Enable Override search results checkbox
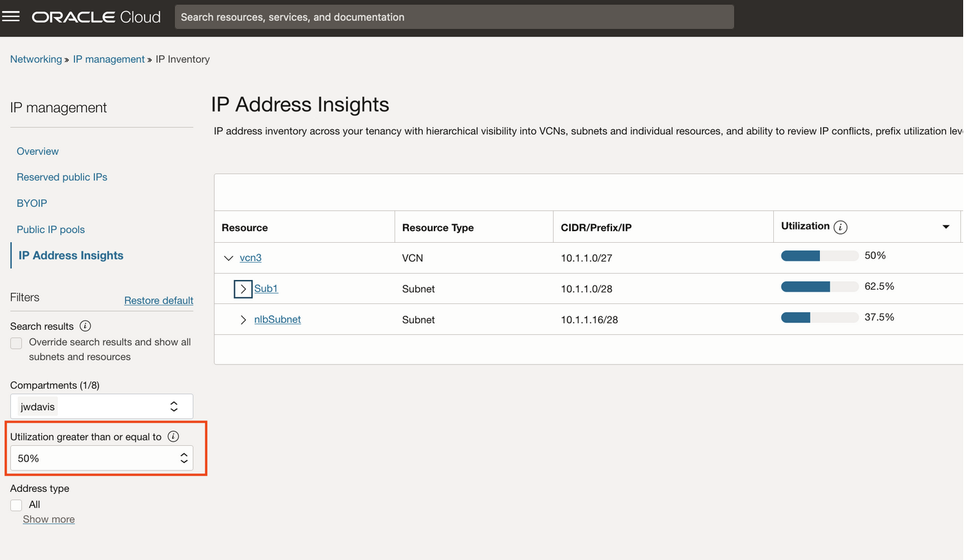Screen dimensions: 968x560 (x=16, y=343)
